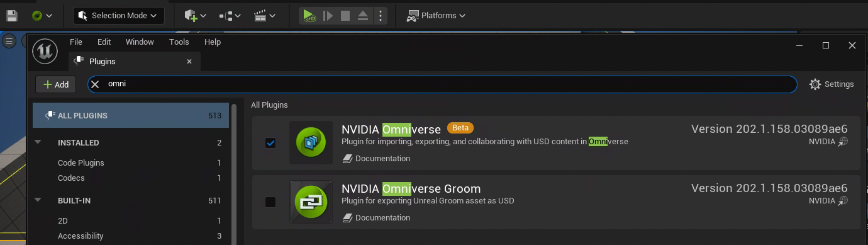Click the Unreal Engine logo
This screenshot has width=868, height=245.
(x=45, y=51)
